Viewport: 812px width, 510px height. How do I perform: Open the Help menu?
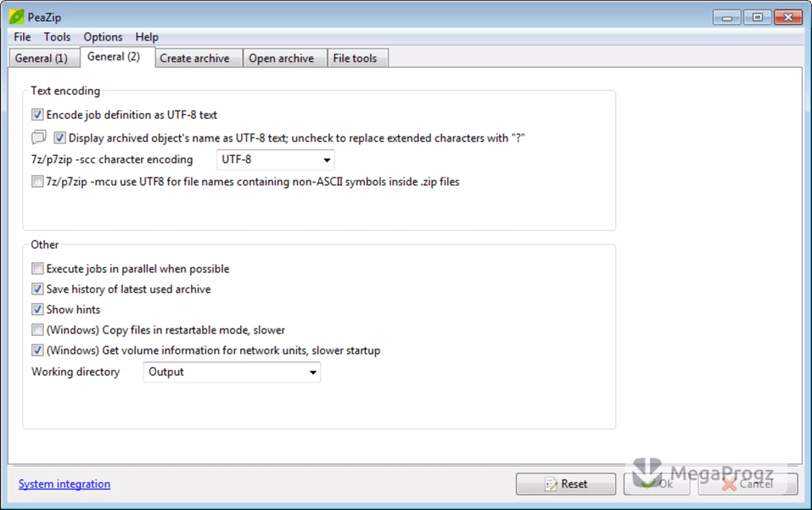(147, 37)
